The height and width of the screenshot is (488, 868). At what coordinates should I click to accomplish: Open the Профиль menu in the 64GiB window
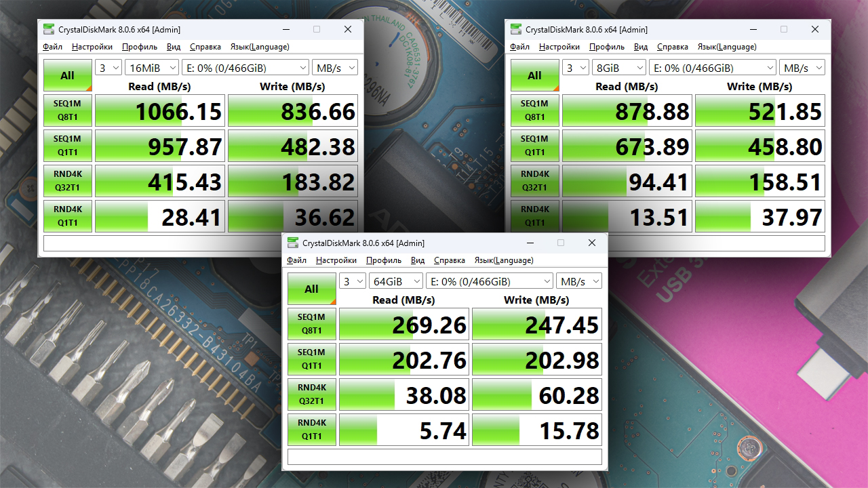[x=384, y=260]
